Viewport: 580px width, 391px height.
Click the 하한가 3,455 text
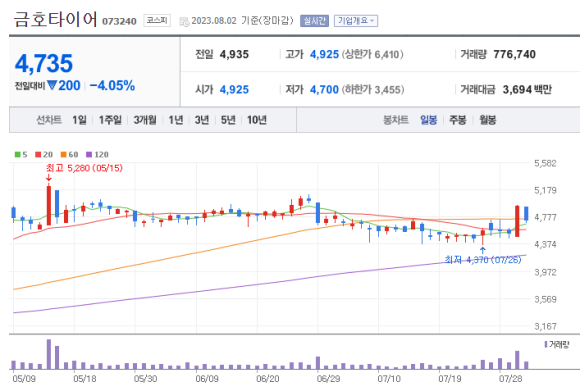coord(373,90)
